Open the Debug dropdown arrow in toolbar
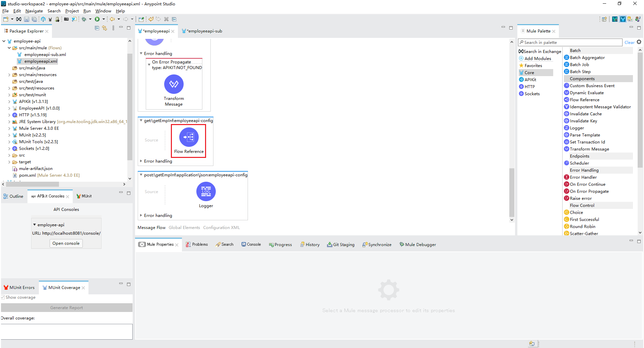The height and width of the screenshot is (348, 644). tap(90, 19)
